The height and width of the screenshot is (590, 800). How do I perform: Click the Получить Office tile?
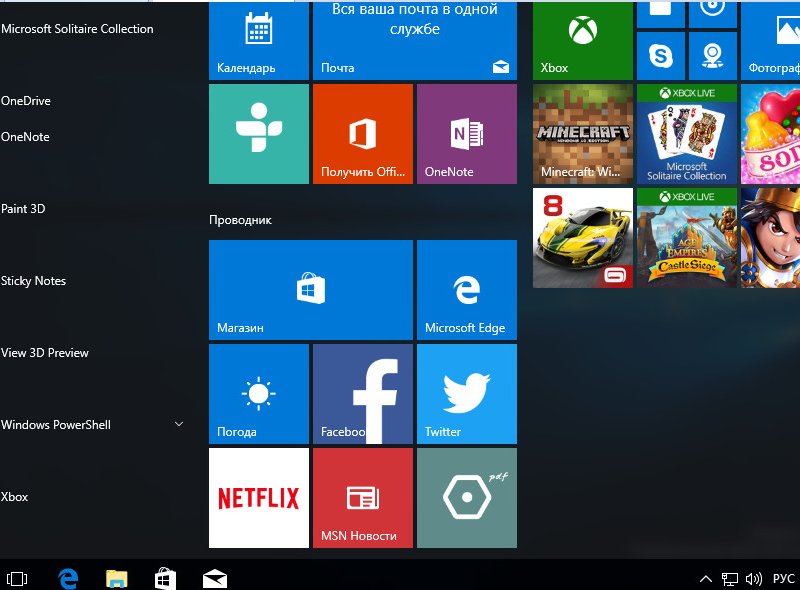coord(363,134)
